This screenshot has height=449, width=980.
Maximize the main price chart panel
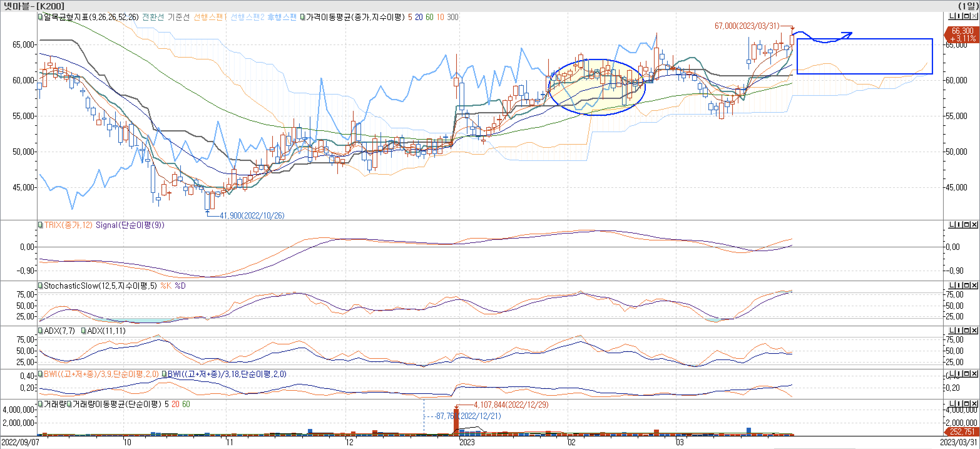967,16
